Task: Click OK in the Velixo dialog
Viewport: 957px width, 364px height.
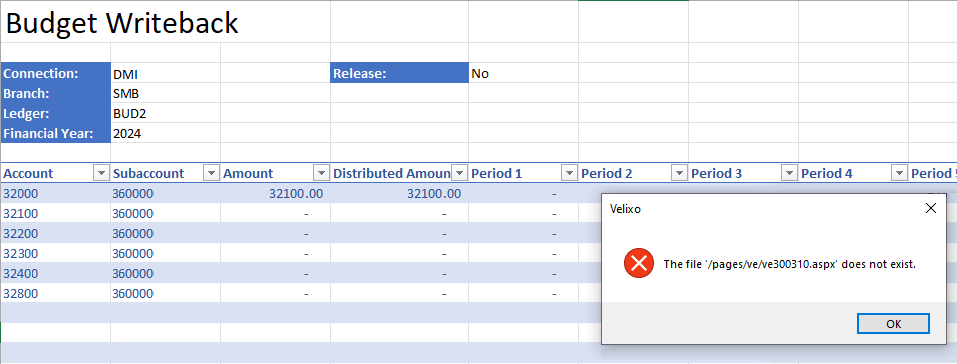Action: pyautogui.click(x=893, y=324)
